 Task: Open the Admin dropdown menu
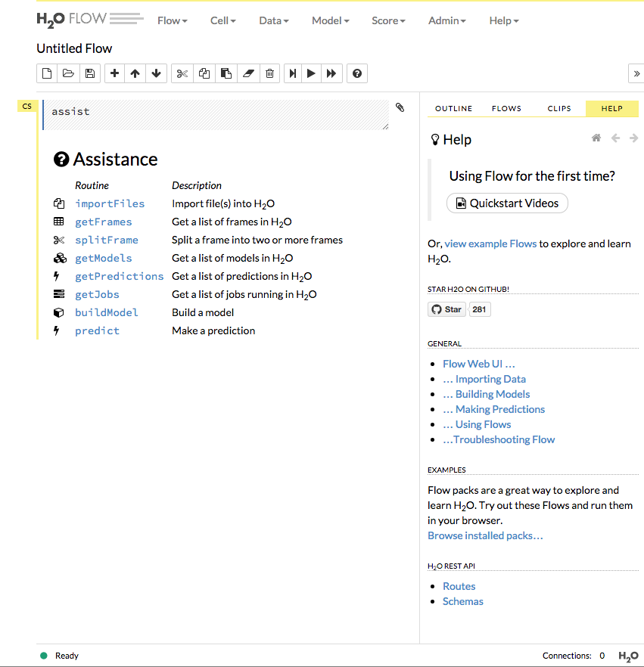[447, 21]
